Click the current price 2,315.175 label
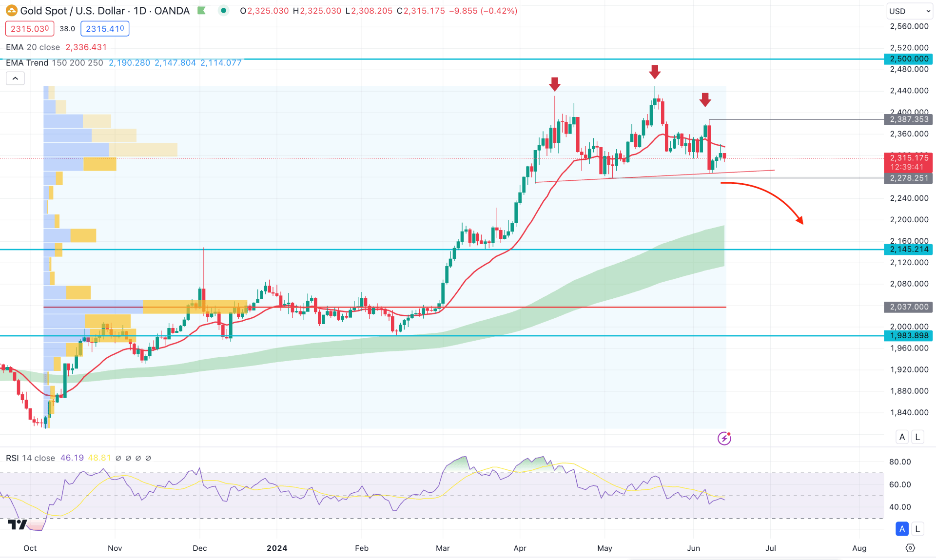 click(x=908, y=158)
